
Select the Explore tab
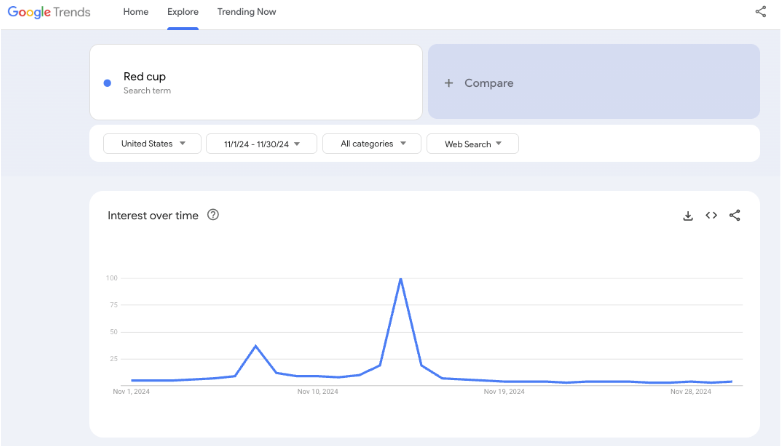point(183,12)
